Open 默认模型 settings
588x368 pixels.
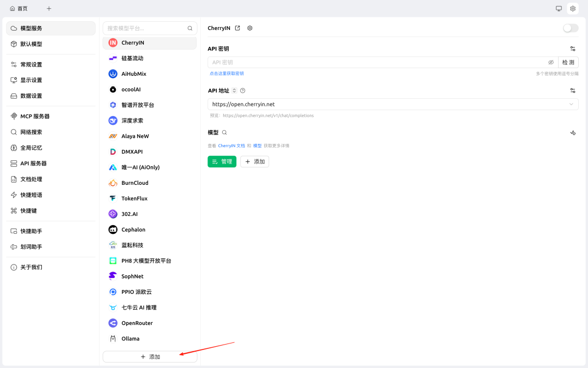point(51,44)
